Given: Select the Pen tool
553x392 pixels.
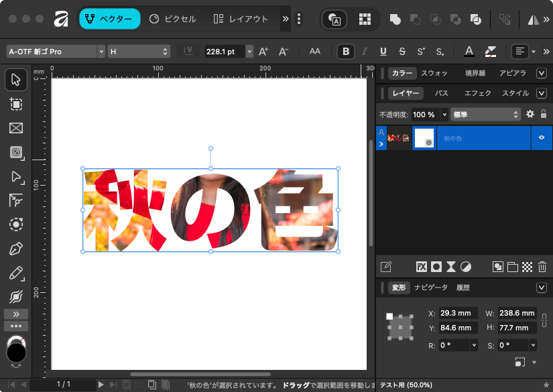Looking at the screenshot, I should tap(16, 249).
